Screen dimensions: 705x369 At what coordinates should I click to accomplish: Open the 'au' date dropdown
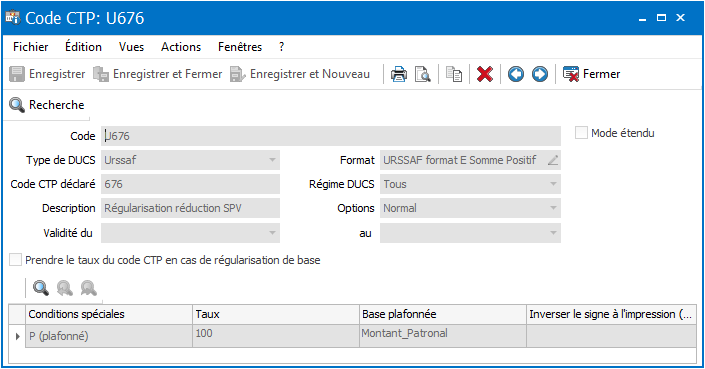pos(553,233)
